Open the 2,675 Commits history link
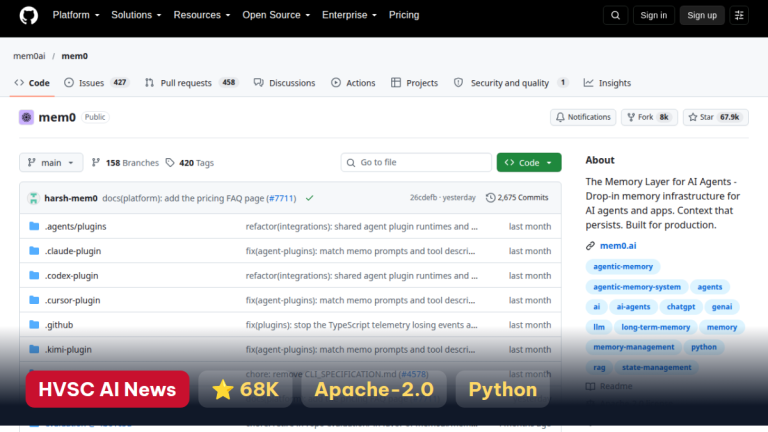Screen dimensions: 768x432 point(517,198)
